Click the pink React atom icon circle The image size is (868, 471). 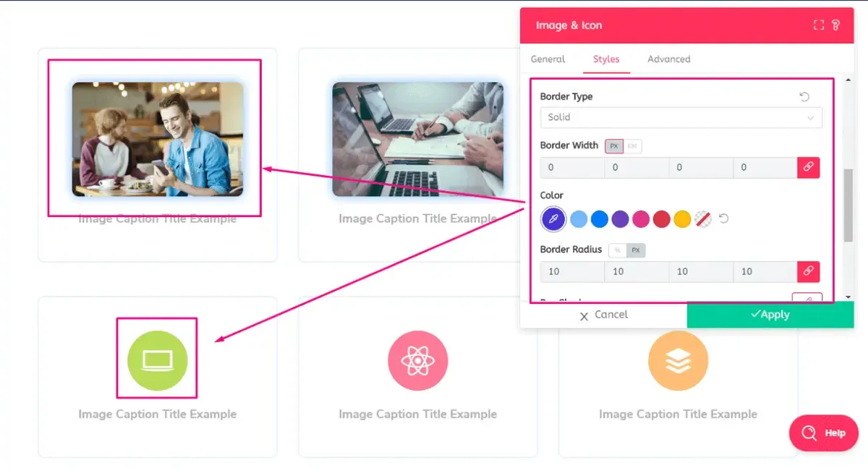[418, 360]
